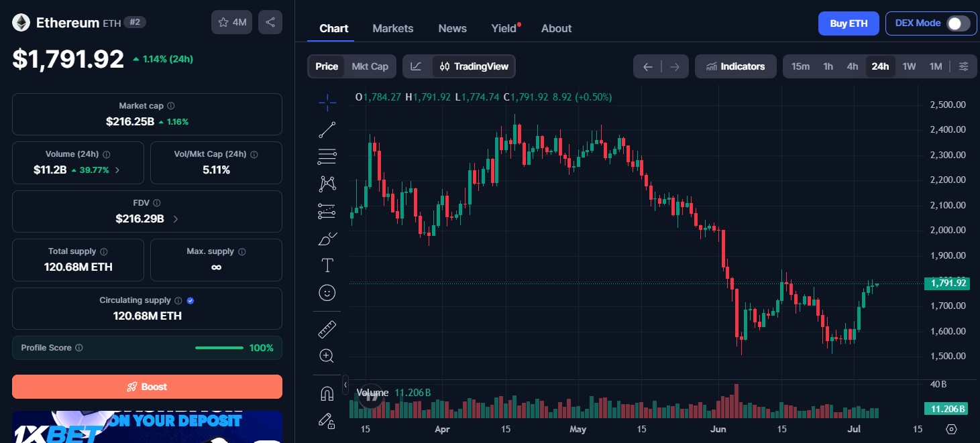
Task: Undo the last chart action
Action: click(x=647, y=66)
